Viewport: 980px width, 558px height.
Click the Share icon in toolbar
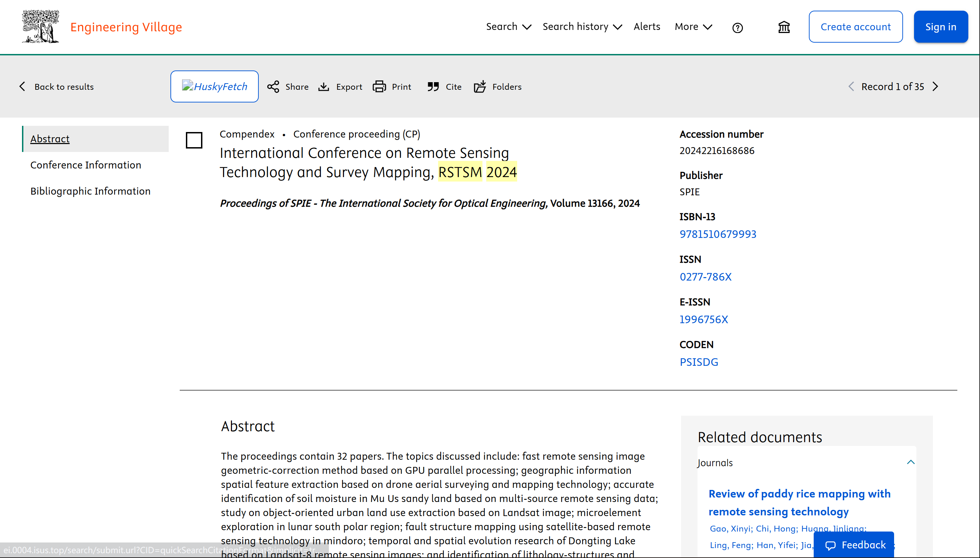pyautogui.click(x=273, y=87)
